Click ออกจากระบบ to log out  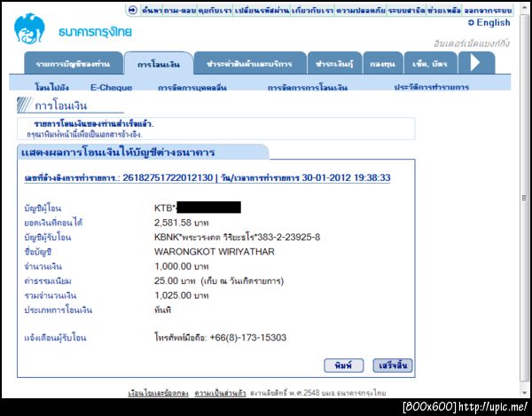488,11
